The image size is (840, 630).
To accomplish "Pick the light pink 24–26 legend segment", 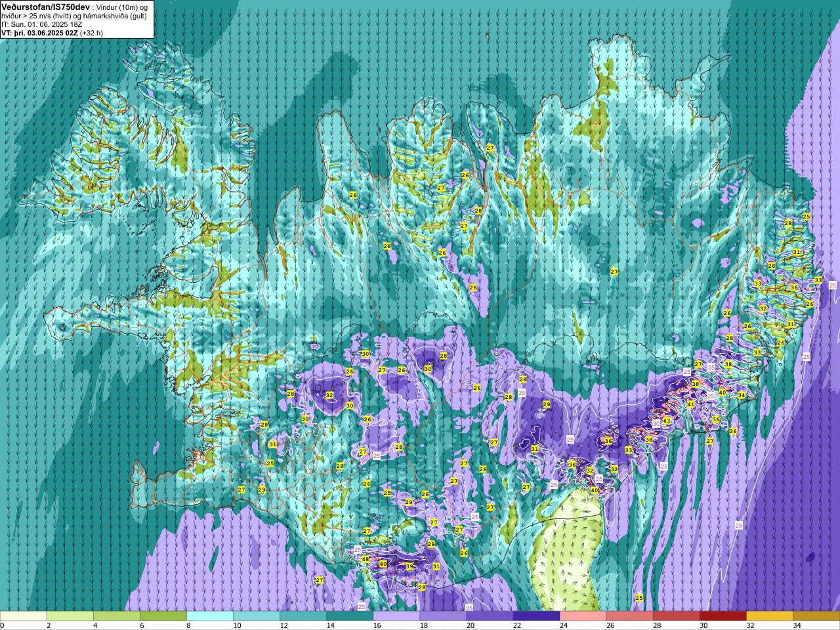I will [583, 616].
